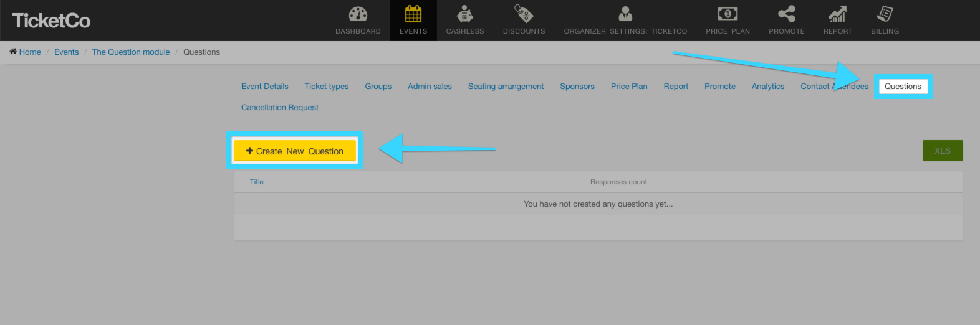Open the Admin sales tab
Image resolution: width=980 pixels, height=325 pixels.
click(x=430, y=87)
